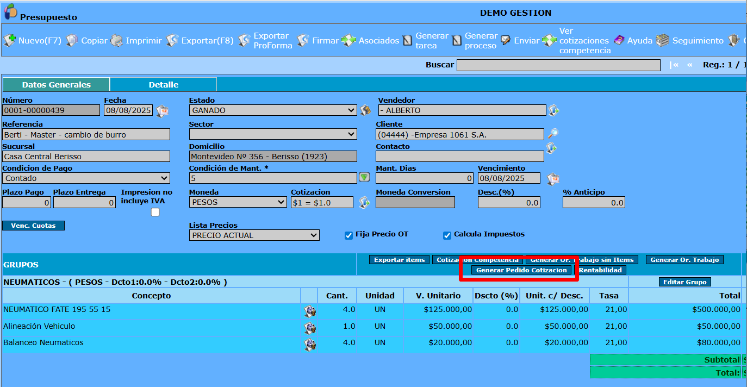
Task: Click the icon next to the Vendedor field
Action: pos(553,110)
